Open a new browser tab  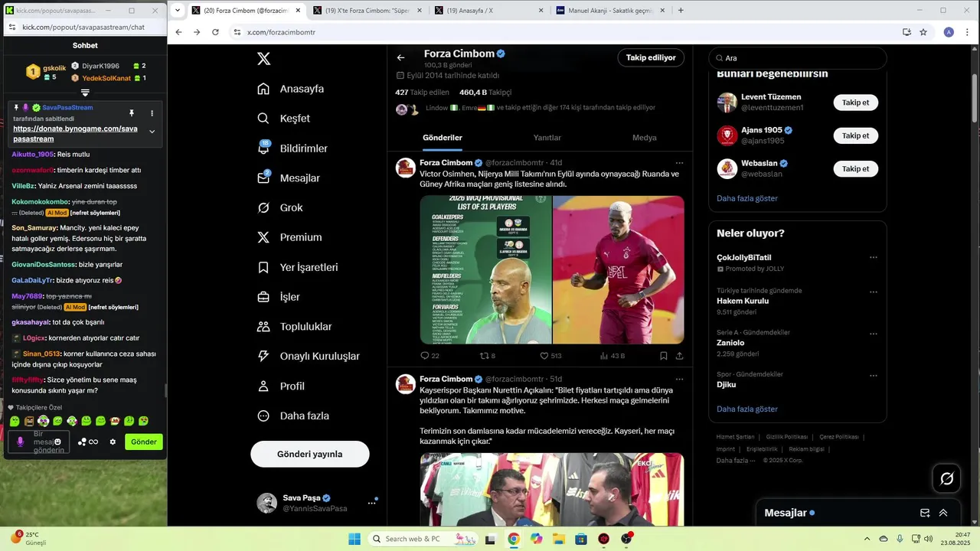click(x=681, y=11)
